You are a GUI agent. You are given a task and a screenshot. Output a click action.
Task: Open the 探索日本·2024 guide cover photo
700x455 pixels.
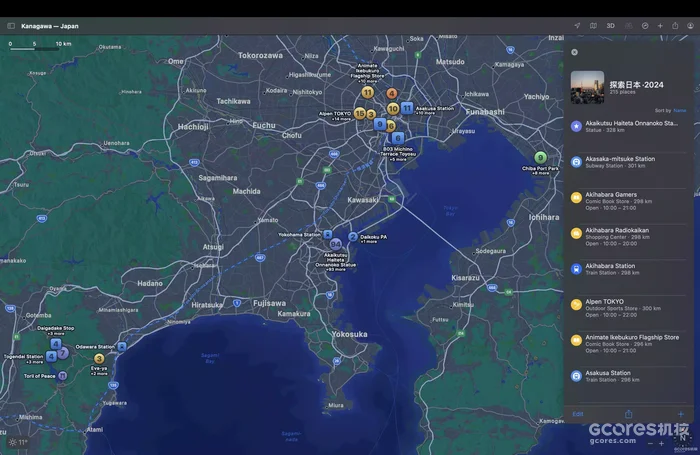coord(587,87)
